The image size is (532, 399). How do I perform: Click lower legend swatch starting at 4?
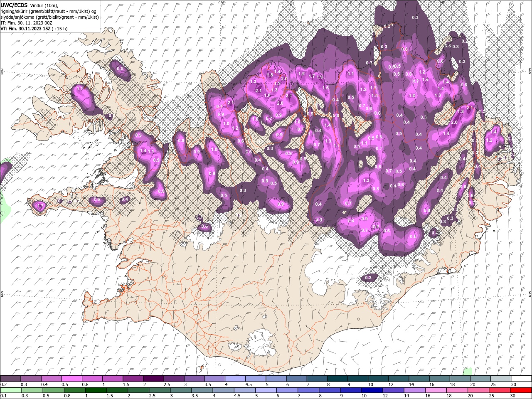223,390
